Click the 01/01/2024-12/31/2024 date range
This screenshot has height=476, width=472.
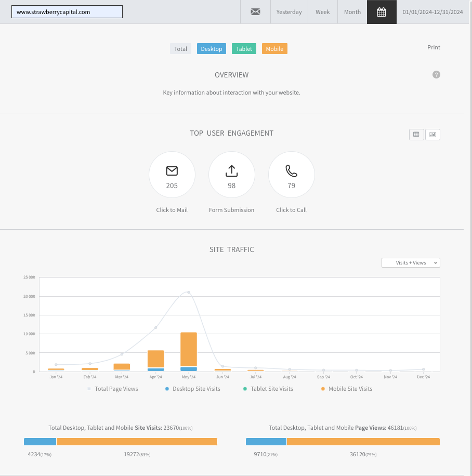point(432,12)
